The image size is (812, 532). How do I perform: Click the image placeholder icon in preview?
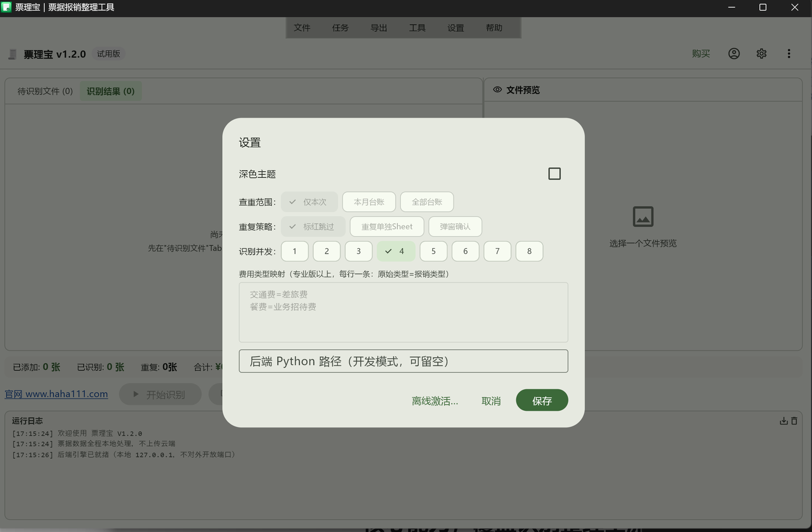(643, 216)
